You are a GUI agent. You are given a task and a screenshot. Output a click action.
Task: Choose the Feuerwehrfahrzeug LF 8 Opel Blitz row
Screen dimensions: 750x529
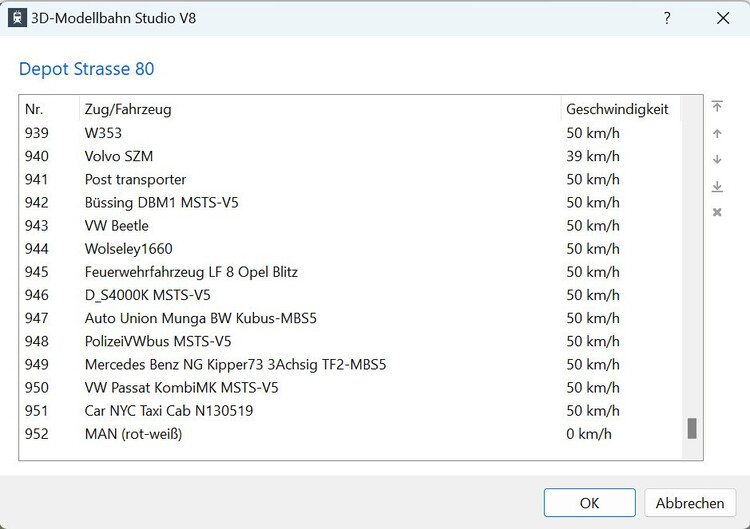click(191, 272)
